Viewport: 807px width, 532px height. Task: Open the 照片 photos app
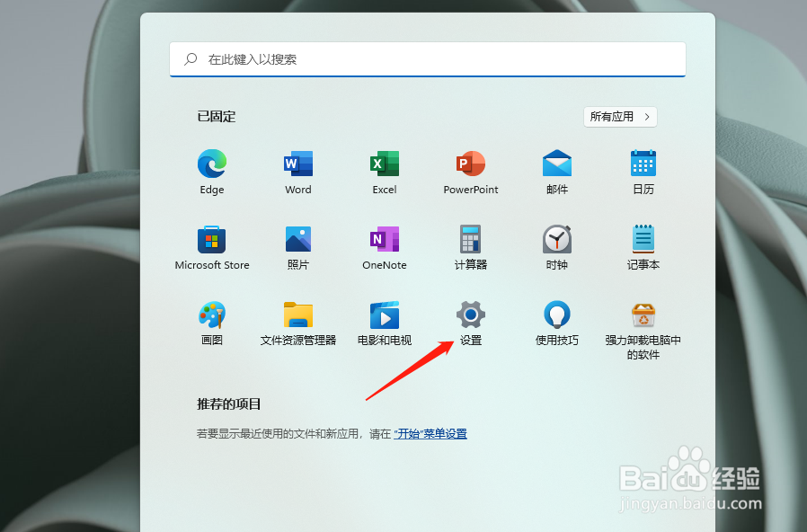[x=298, y=247]
